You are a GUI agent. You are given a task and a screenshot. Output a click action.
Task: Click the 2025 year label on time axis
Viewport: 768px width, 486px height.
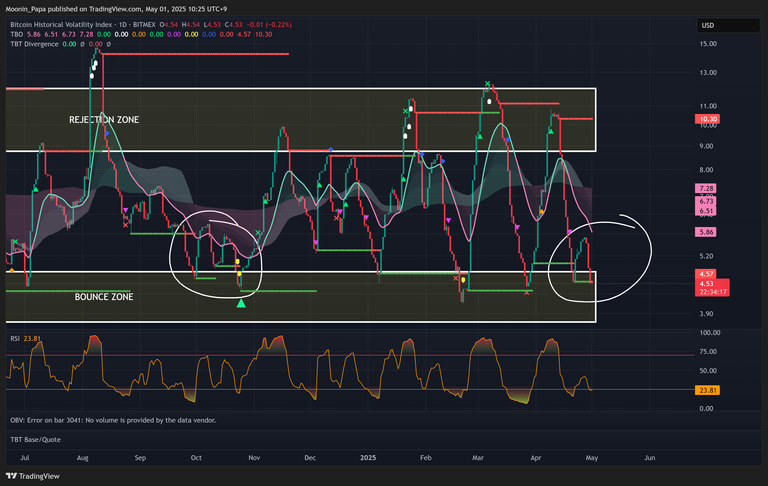point(368,458)
